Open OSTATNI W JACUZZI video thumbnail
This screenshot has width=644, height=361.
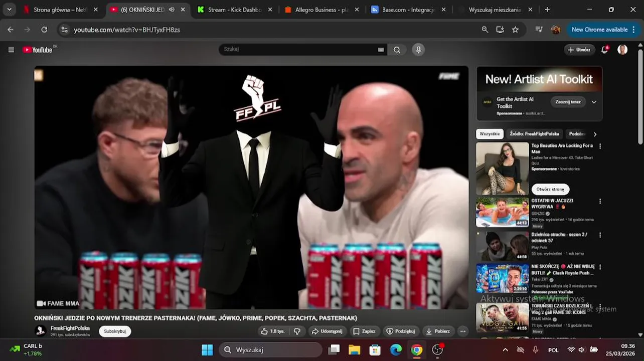coord(502,212)
